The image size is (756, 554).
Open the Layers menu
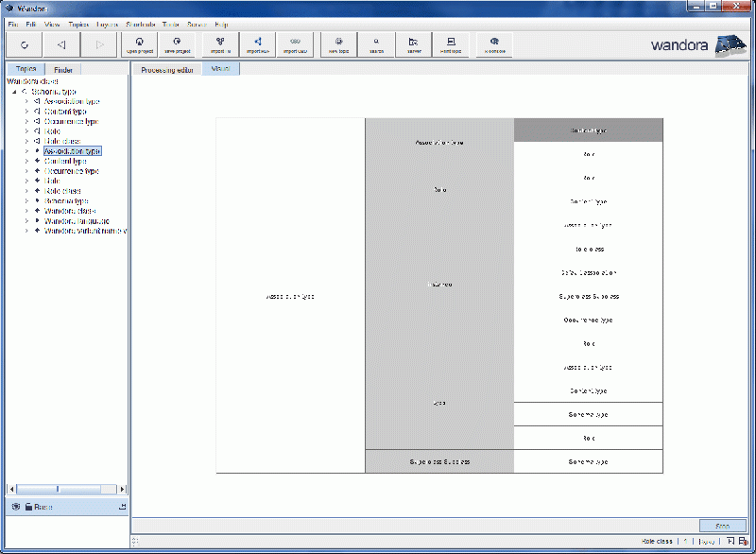tap(107, 24)
